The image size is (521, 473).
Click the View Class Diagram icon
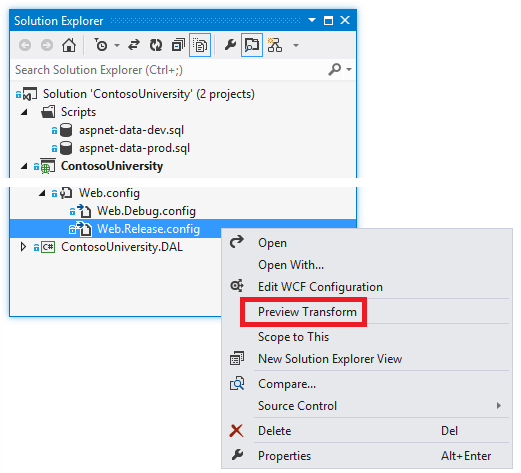(275, 45)
